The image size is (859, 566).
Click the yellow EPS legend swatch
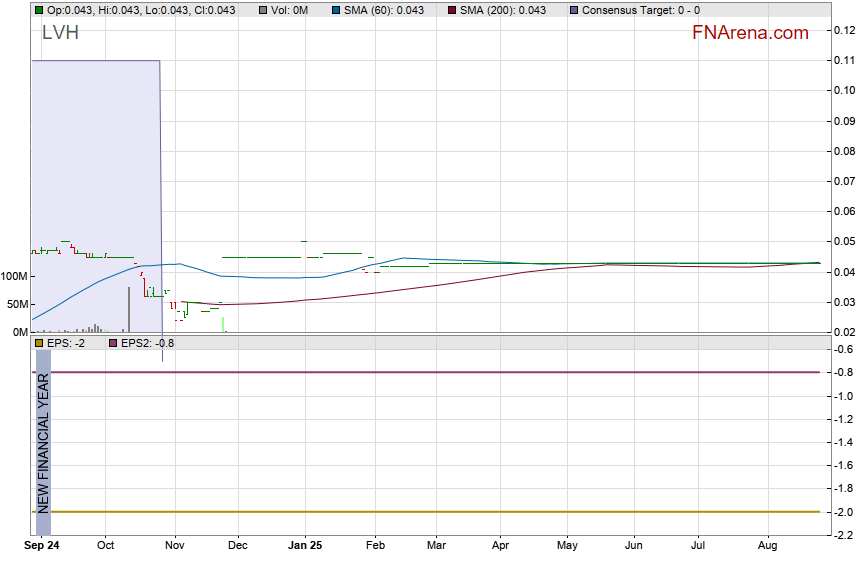39,343
